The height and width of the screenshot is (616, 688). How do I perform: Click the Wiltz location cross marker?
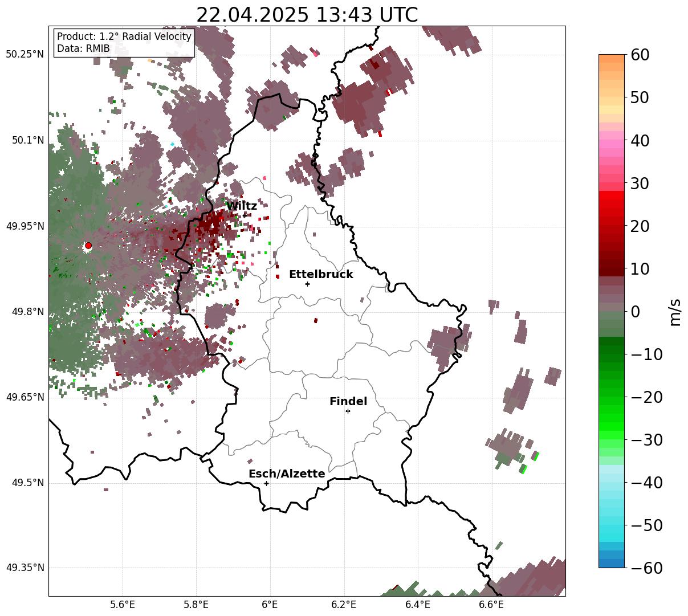(245, 215)
